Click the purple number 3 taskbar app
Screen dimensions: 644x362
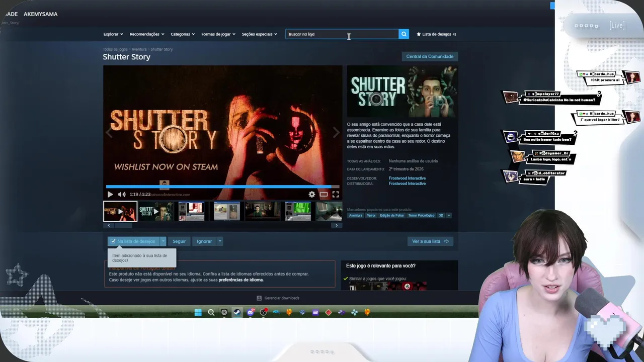pyautogui.click(x=315, y=312)
